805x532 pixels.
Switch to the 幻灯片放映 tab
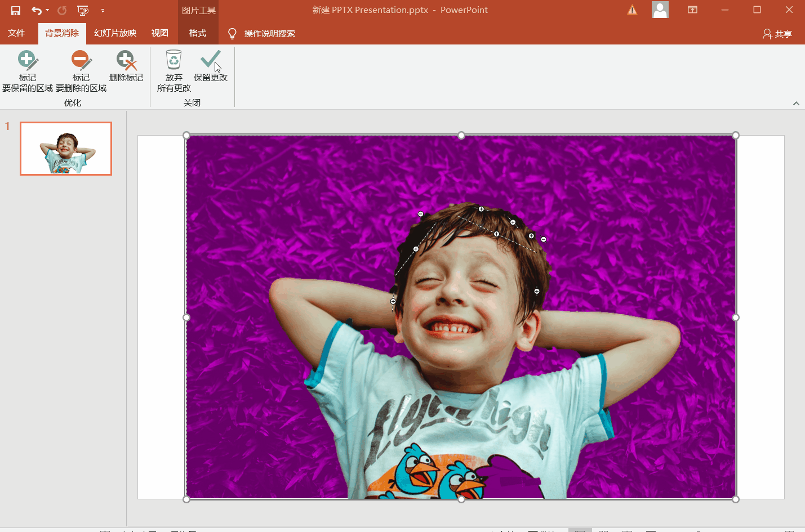(x=115, y=33)
